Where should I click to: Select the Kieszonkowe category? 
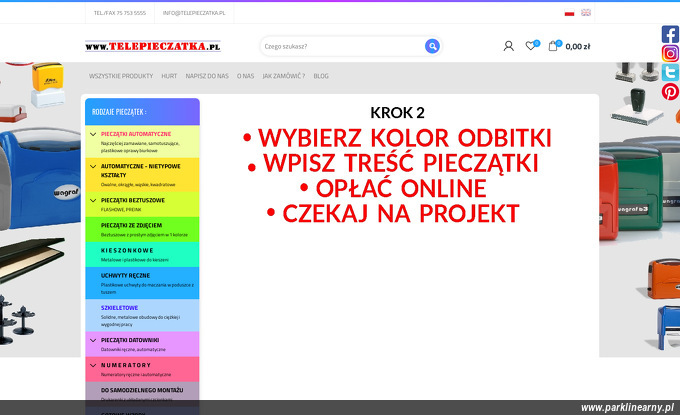pyautogui.click(x=142, y=255)
